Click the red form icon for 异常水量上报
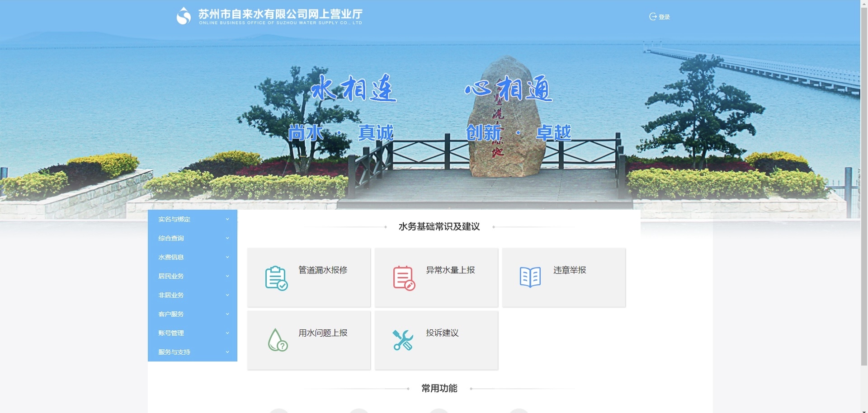The width and height of the screenshot is (868, 413). tap(404, 278)
